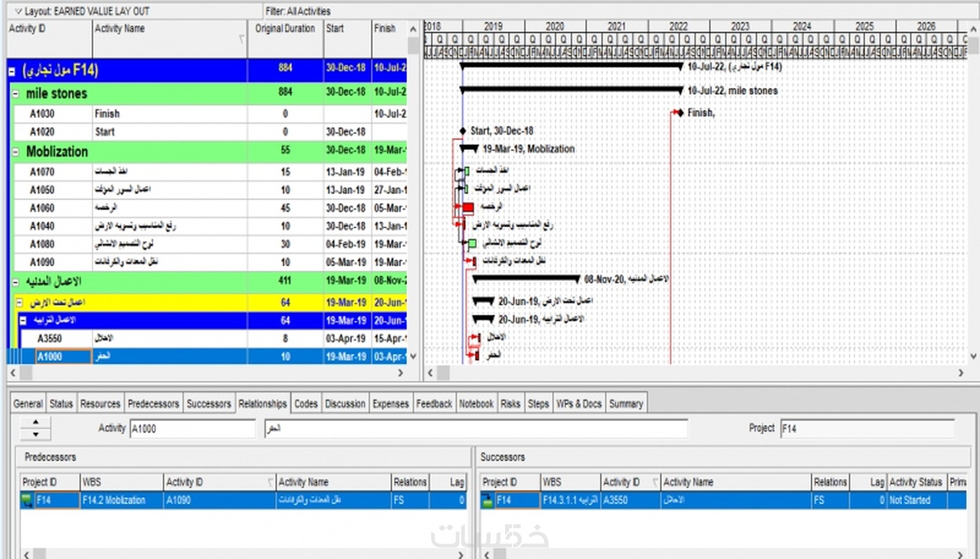Select activity A1070 in the activity table
This screenshot has height=559, width=980.
pos(210,172)
